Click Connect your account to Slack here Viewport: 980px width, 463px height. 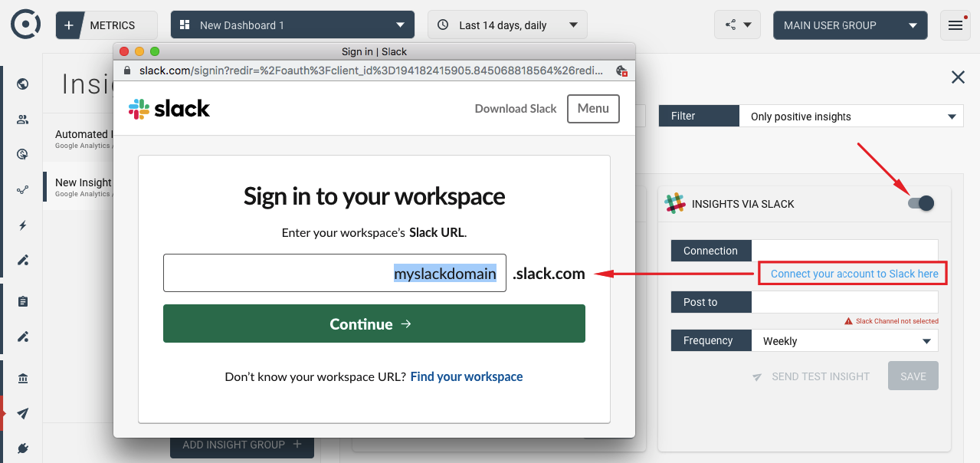854,274
